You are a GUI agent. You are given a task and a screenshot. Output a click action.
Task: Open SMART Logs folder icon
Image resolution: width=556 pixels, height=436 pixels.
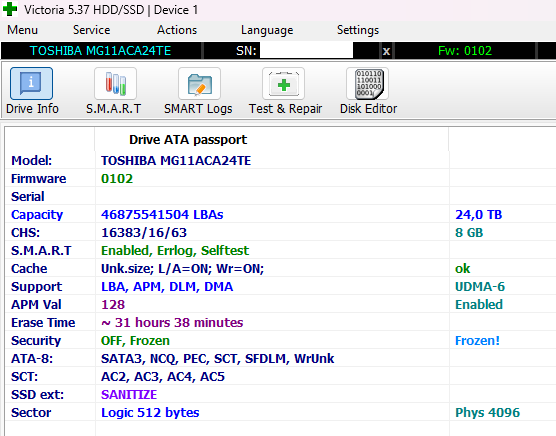(x=199, y=84)
